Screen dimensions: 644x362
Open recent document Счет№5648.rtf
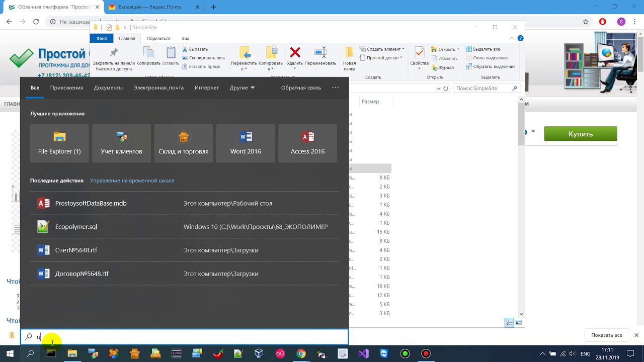(x=184, y=250)
